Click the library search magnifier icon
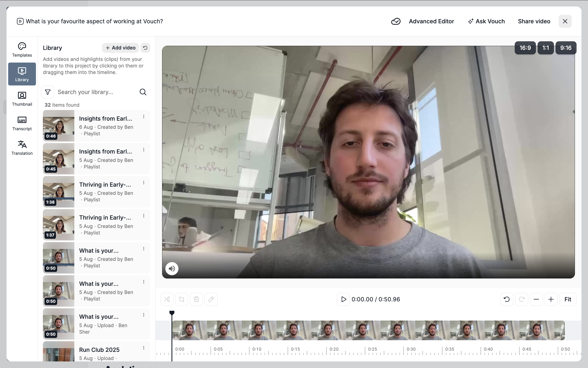The width and height of the screenshot is (588, 368). [143, 92]
